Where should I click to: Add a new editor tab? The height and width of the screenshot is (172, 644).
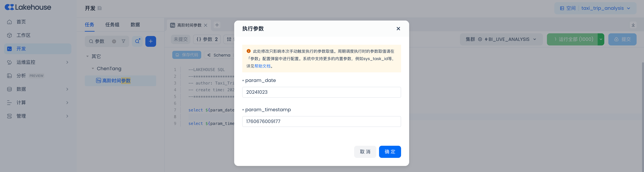tap(217, 25)
